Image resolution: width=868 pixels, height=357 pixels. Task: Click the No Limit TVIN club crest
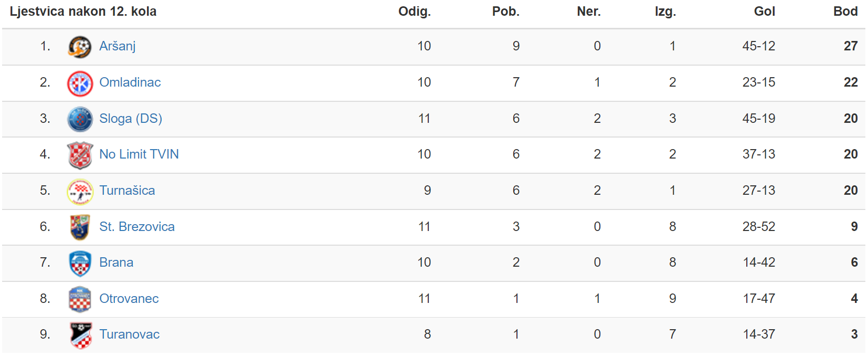pyautogui.click(x=80, y=155)
